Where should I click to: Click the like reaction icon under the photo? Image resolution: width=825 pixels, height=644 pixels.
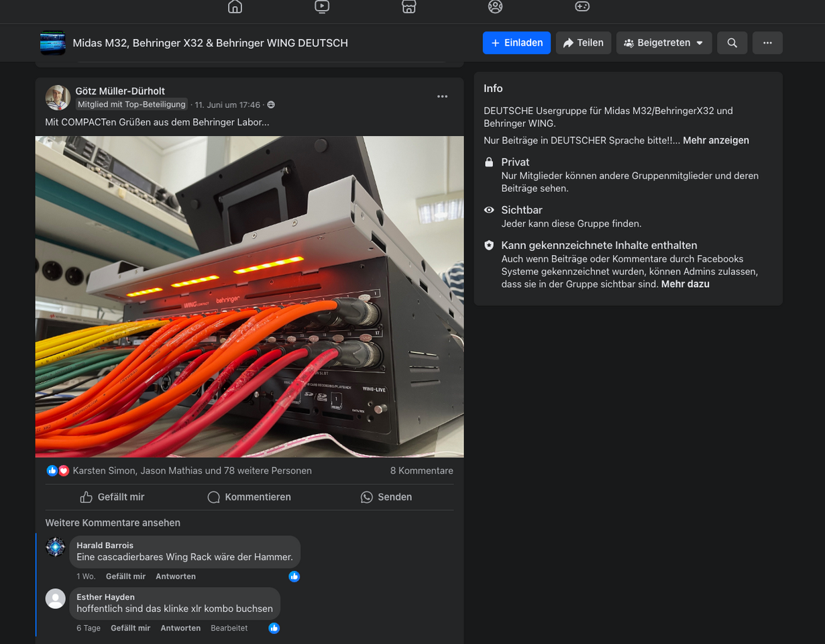tap(52, 471)
